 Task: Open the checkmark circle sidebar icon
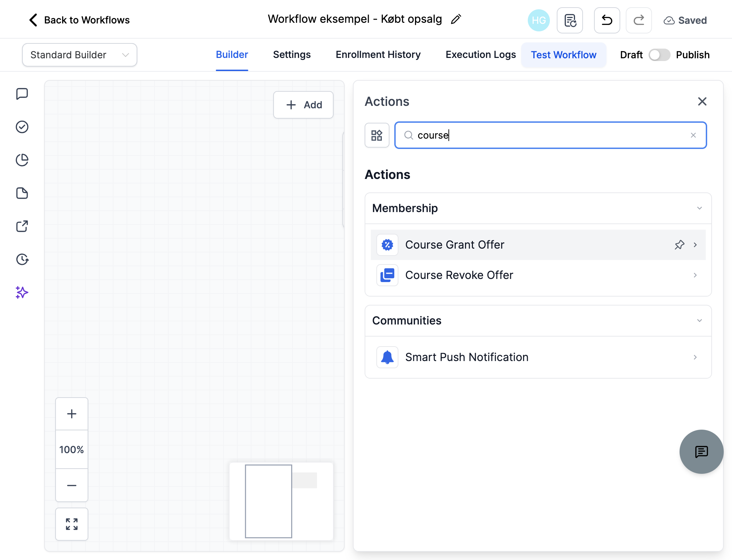point(22,127)
